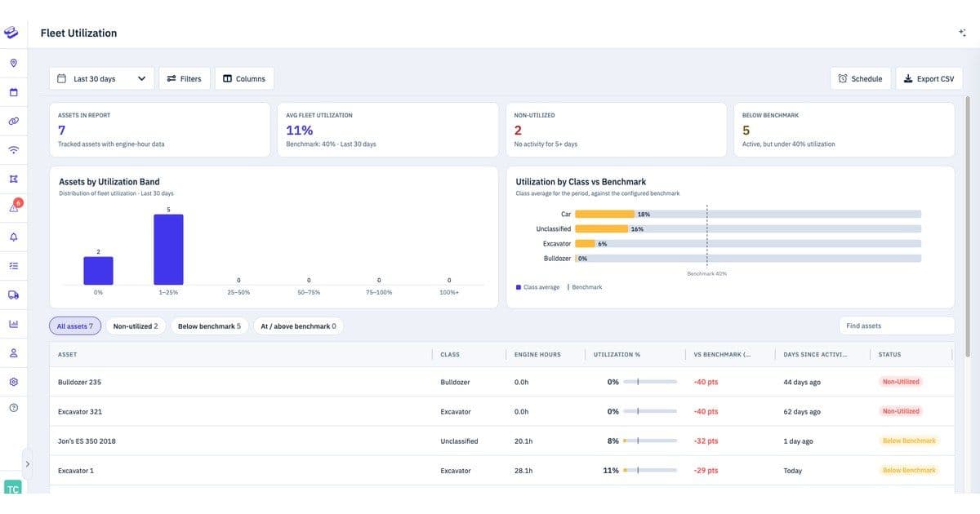The height and width of the screenshot is (514, 980).
Task: Open the settings gear sidebar icon
Action: pos(13,382)
